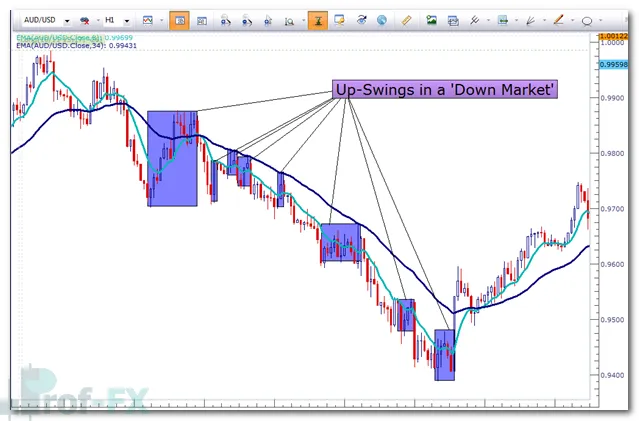This screenshot has height=421, width=639.
Task: Open the chart type dropdown arrow
Action: click(x=161, y=20)
